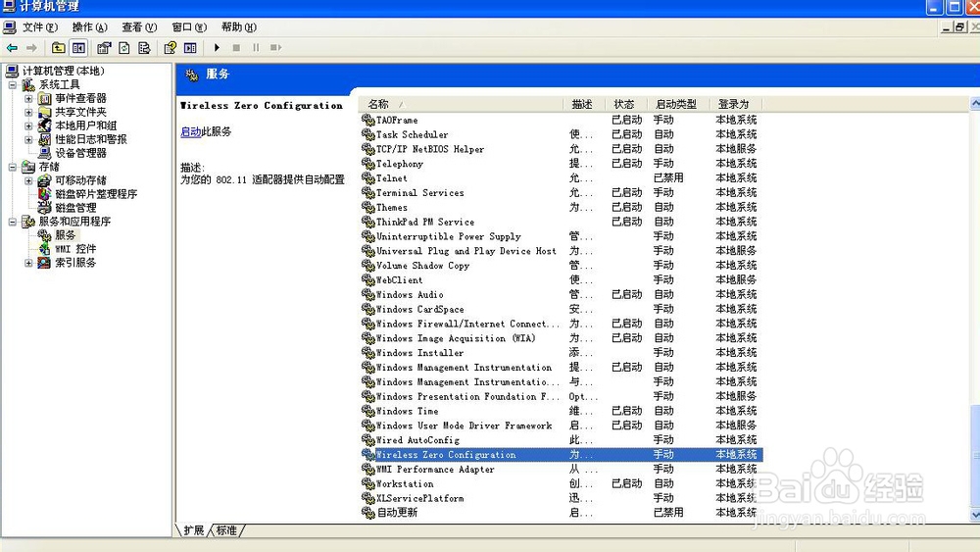Click the Refresh toolbar icon
980x552 pixels.
coord(124,47)
